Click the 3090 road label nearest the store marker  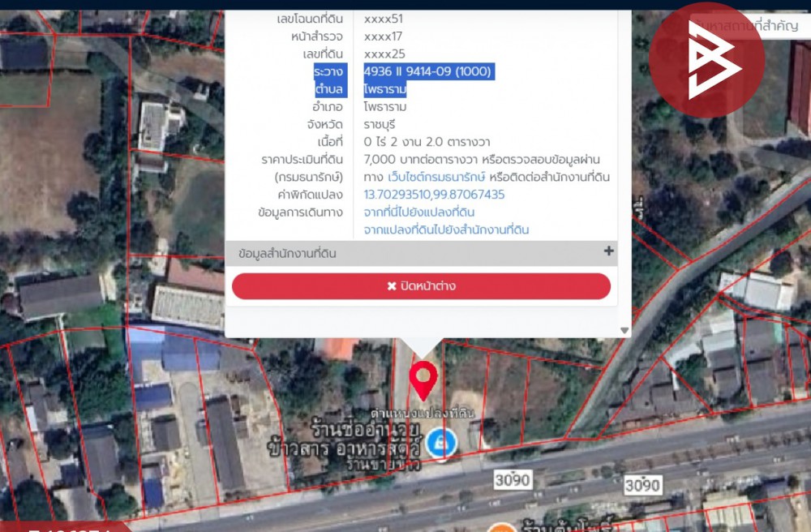click(x=512, y=480)
